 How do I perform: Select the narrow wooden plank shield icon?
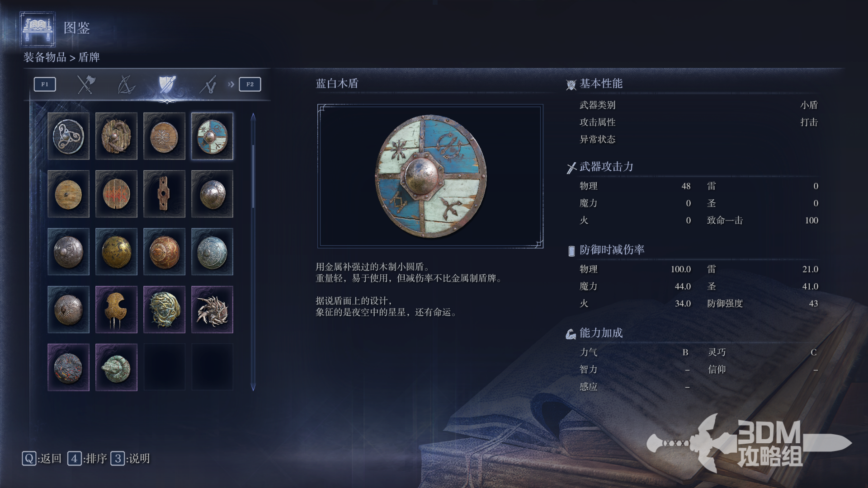[x=164, y=194]
